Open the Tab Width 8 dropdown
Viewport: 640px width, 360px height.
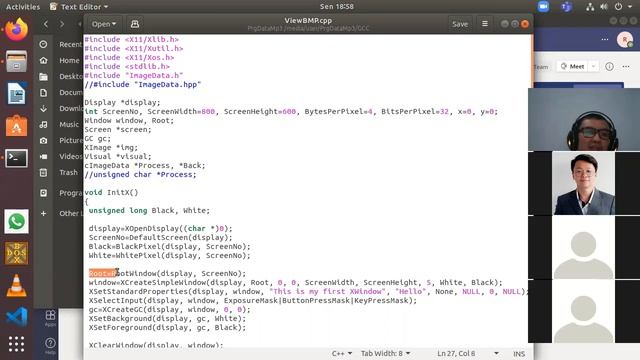[x=385, y=353]
